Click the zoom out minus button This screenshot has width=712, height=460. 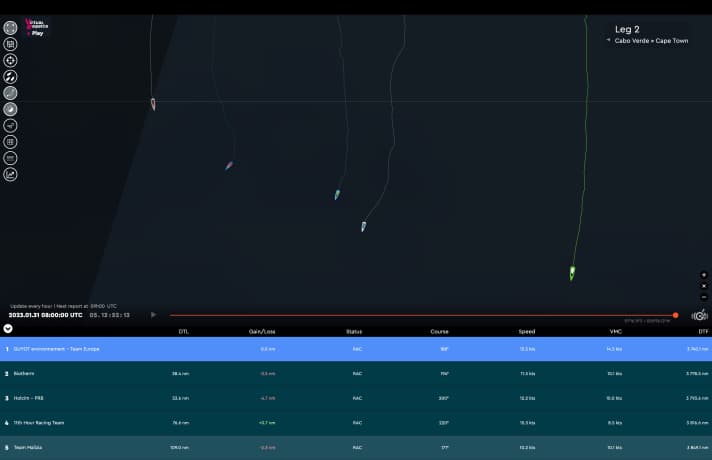tap(703, 297)
